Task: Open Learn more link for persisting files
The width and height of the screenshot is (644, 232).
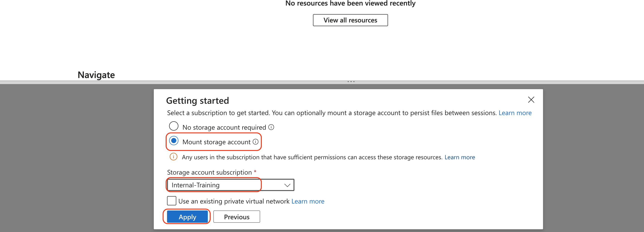Action: (515, 113)
